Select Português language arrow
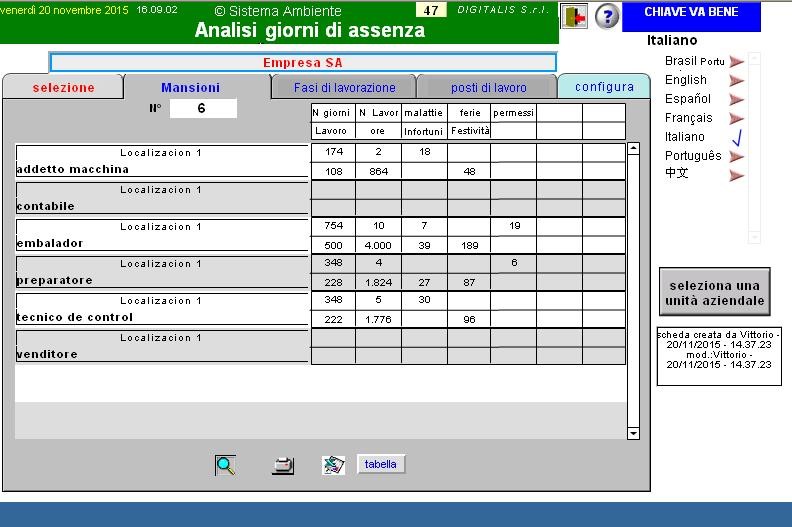792x527 pixels. 737,157
